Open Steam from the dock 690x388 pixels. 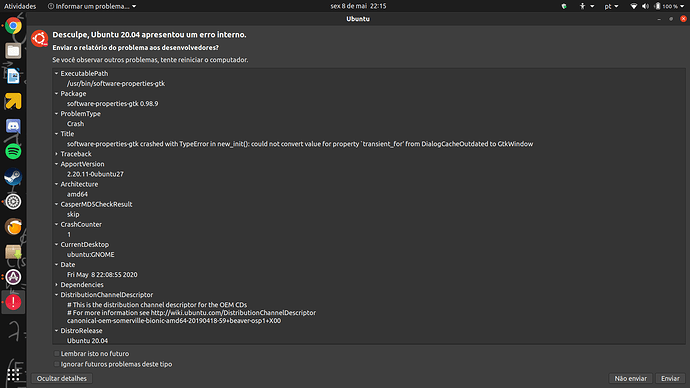tap(13, 176)
